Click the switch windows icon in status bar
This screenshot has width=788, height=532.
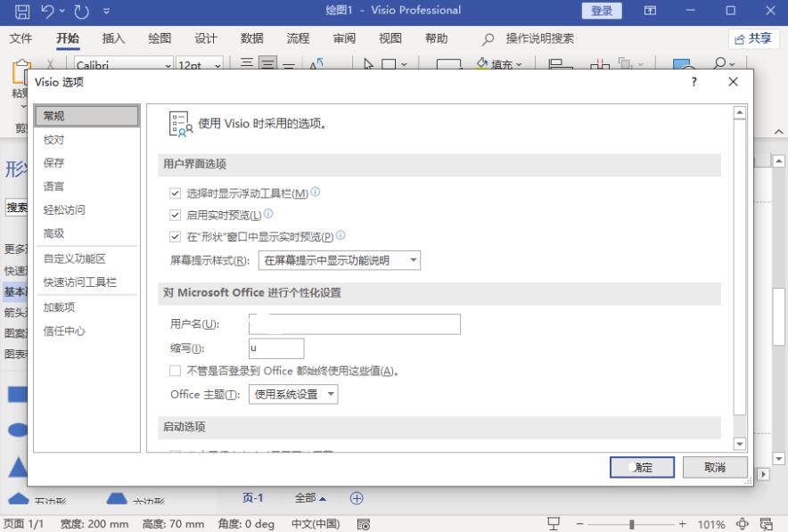[767, 524]
